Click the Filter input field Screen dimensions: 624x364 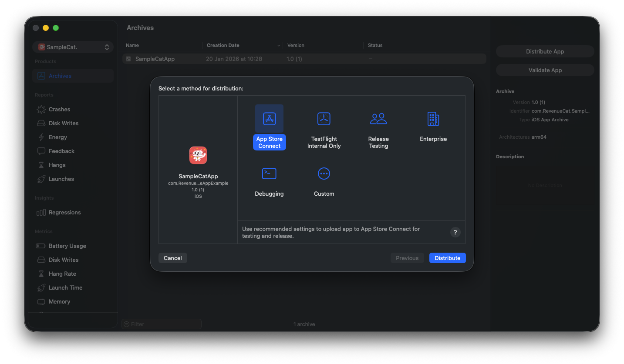[161, 324]
